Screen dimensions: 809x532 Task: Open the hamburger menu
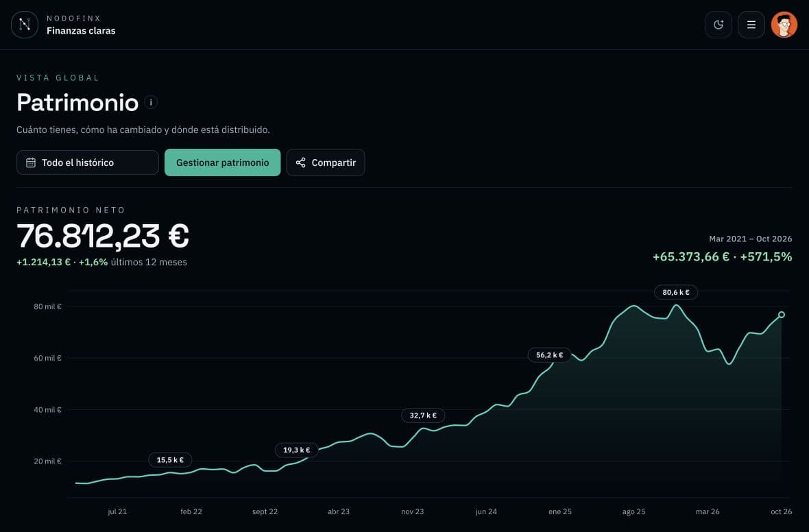click(751, 24)
